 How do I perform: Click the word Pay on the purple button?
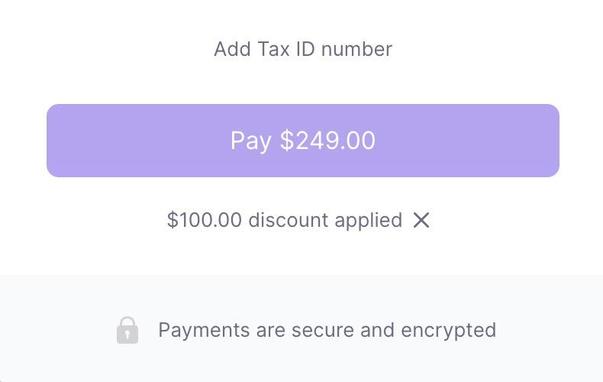[x=251, y=141]
